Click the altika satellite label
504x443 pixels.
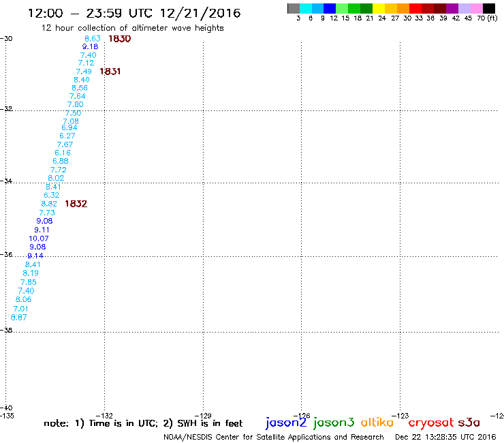pyautogui.click(x=377, y=423)
